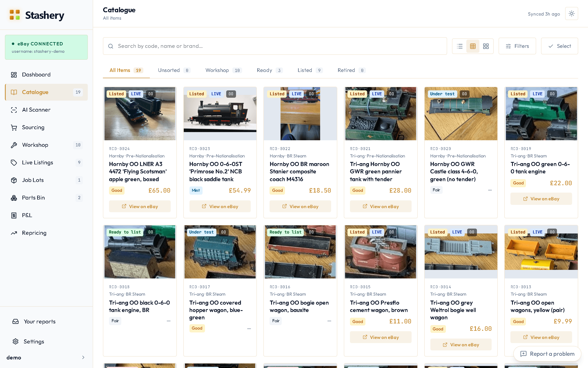Click the Mint condition badge

tap(196, 190)
